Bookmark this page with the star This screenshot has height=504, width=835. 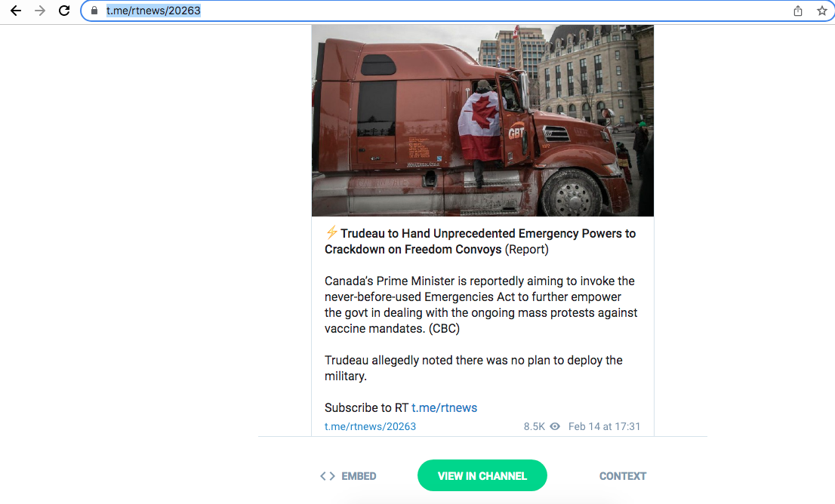[821, 11]
